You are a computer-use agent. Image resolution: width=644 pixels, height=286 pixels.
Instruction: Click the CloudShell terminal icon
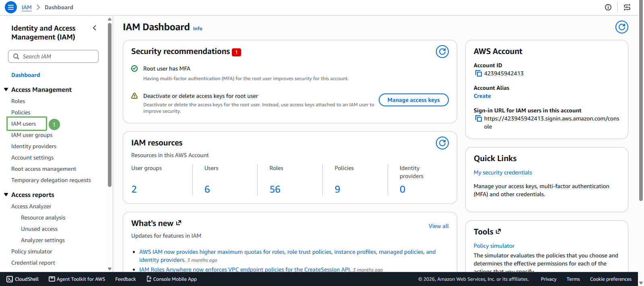10,279
